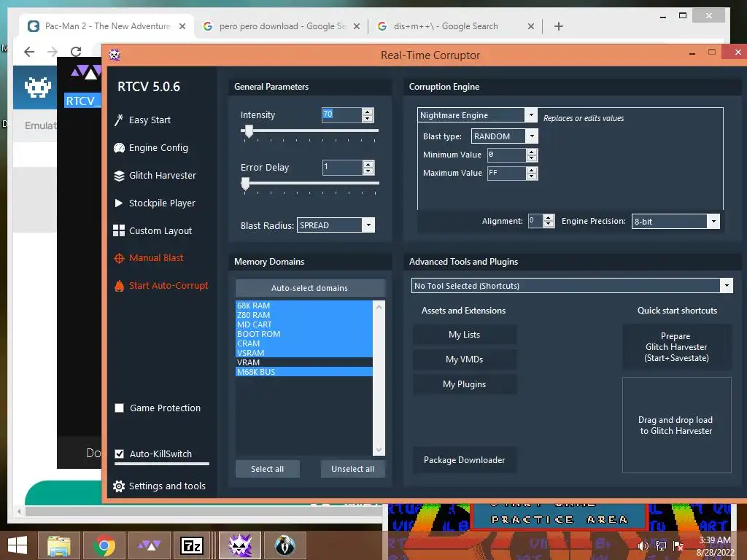
Task: Open Stockpile Player play icon
Action: click(x=119, y=203)
